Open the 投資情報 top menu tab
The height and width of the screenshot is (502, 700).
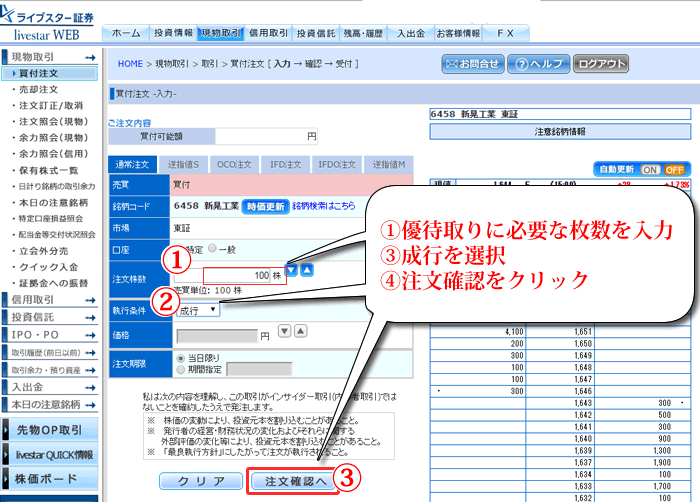pyautogui.click(x=174, y=33)
